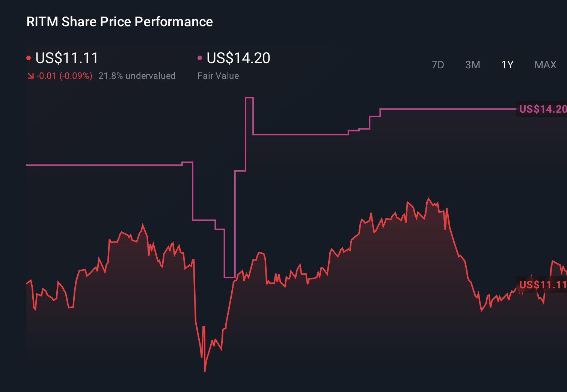
Task: Select the MAX time range
Action: 545,65
